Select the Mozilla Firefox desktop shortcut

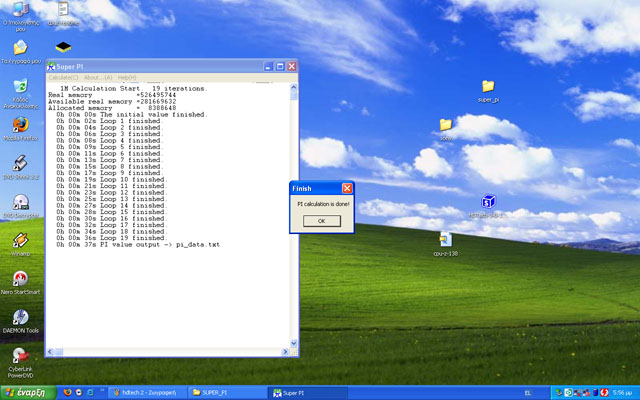click(x=20, y=129)
